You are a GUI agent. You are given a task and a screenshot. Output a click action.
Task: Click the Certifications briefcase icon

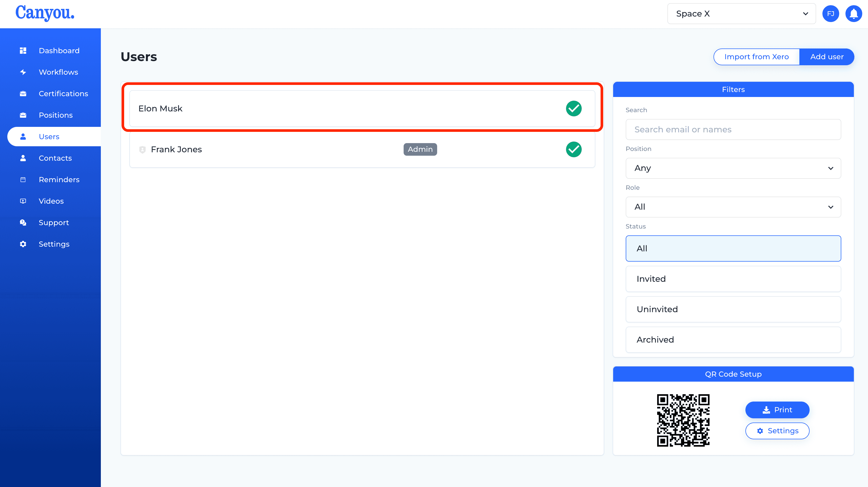[x=23, y=94]
